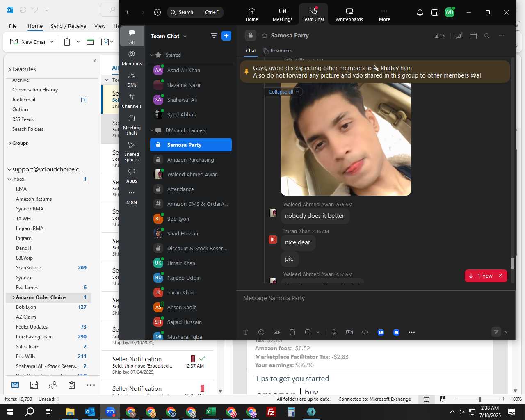Open Whiteboards tab in Zoom
Viewport: 525px width, 420px height.
[x=349, y=14]
